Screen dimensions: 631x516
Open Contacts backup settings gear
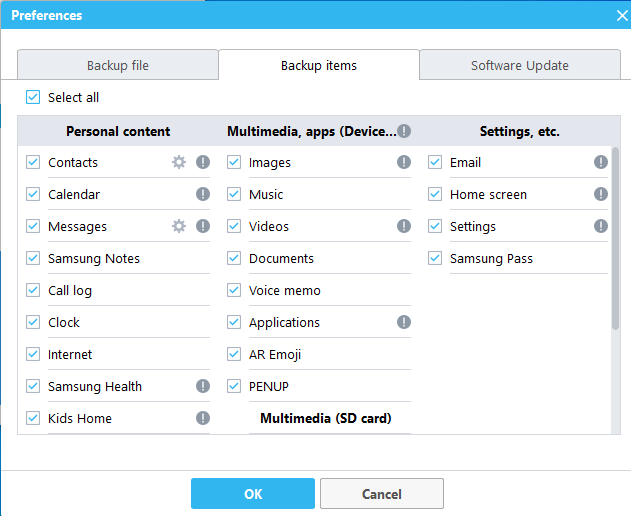(x=179, y=162)
